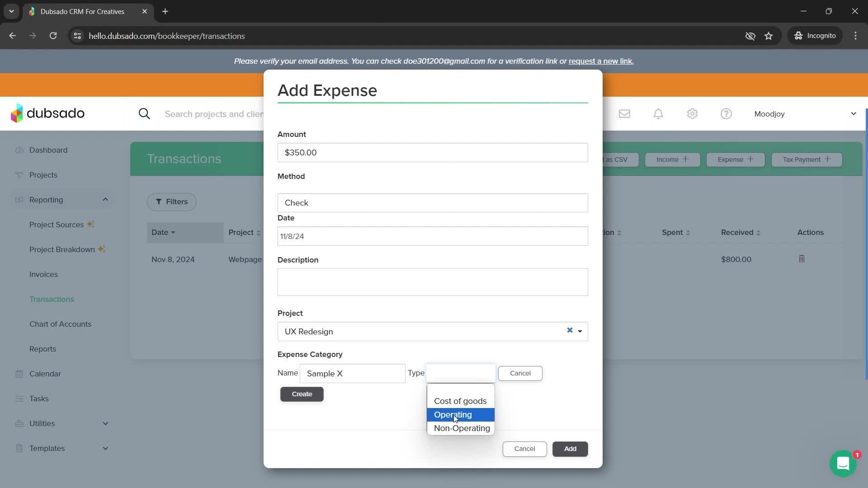Collapse the Reporting section
Viewport: 868px width, 488px height.
tap(105, 199)
